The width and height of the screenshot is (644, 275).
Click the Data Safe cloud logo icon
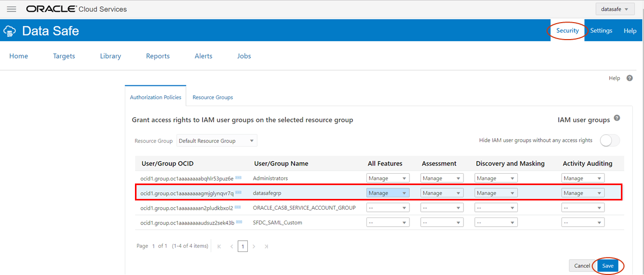[10, 31]
